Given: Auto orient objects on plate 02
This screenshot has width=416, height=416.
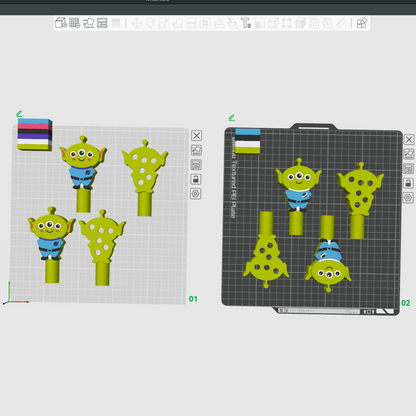Looking at the screenshot, I should (x=409, y=154).
